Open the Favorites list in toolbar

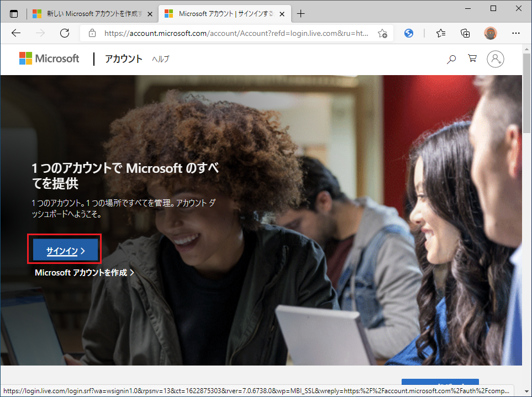[441, 33]
